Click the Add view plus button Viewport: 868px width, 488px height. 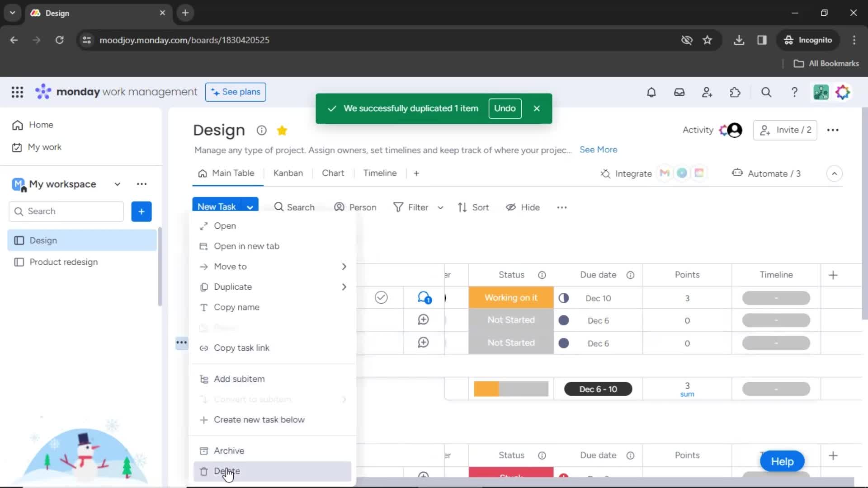[x=415, y=174]
